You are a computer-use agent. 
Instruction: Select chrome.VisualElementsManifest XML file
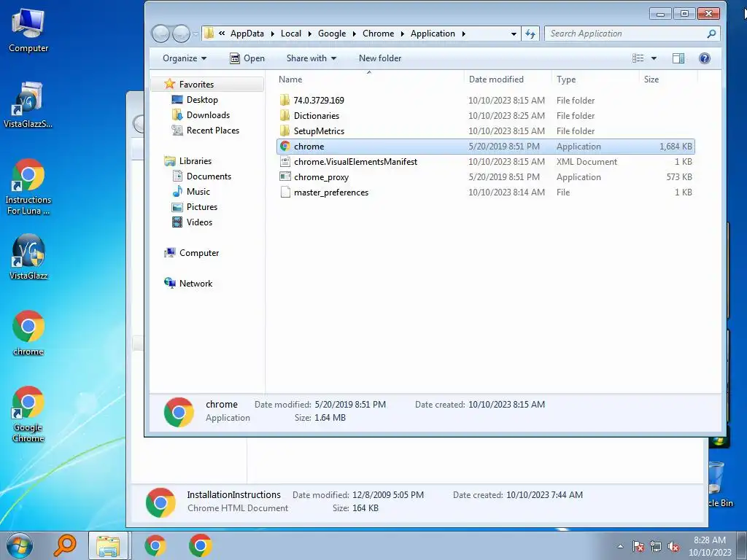(485, 161)
